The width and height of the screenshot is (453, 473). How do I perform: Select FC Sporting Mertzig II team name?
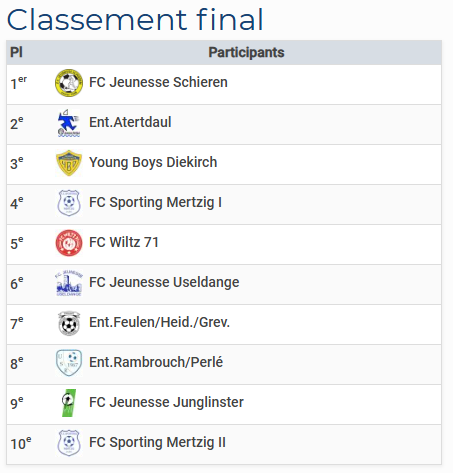point(157,443)
